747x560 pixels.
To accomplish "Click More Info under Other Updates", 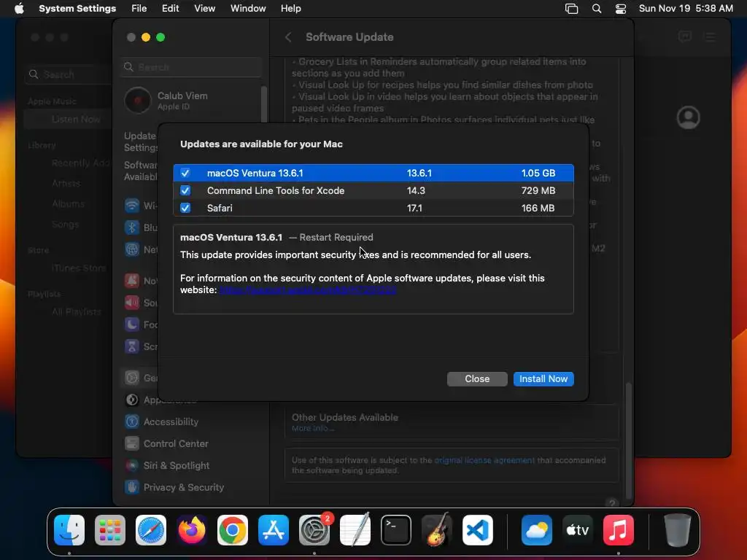I will [312, 429].
